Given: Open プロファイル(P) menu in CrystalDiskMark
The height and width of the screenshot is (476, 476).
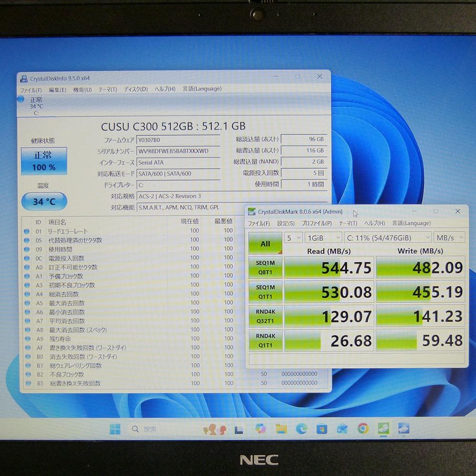Looking at the screenshot, I should click(x=317, y=223).
